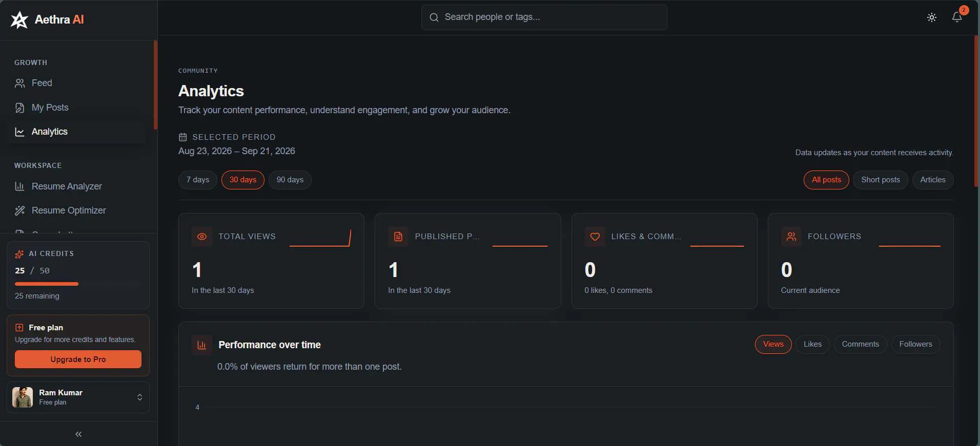Click the "25 / 50" credits count
Screen dimensions: 980x446
(32, 271)
